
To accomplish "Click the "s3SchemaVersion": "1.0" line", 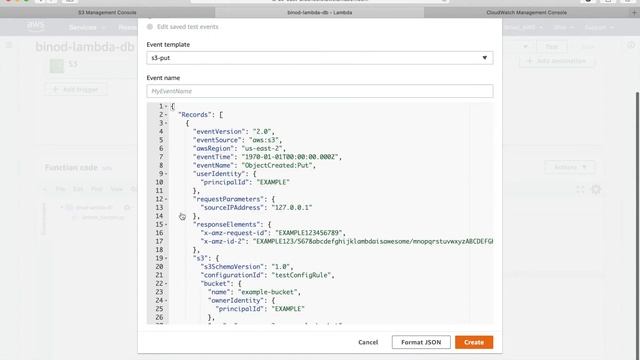I will (x=247, y=267).
